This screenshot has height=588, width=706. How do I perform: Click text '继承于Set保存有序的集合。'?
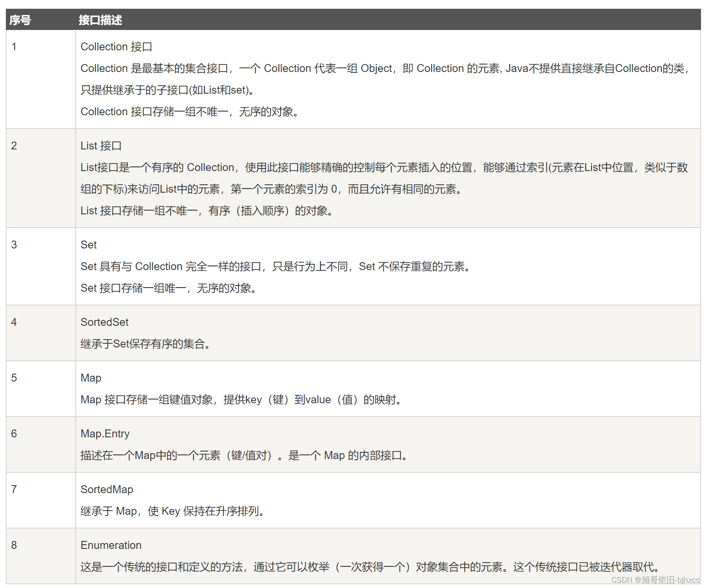(x=146, y=344)
